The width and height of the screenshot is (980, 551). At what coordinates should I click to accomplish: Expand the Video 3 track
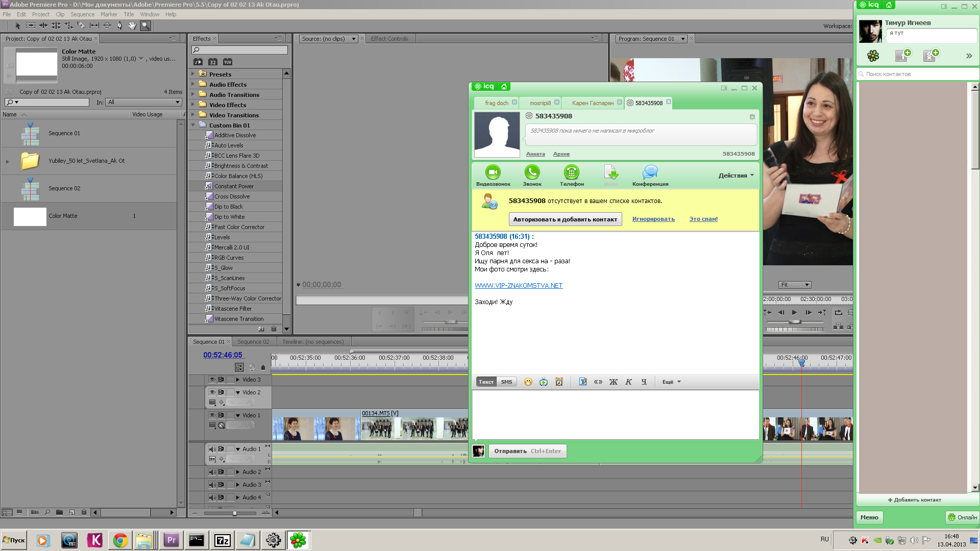238,380
